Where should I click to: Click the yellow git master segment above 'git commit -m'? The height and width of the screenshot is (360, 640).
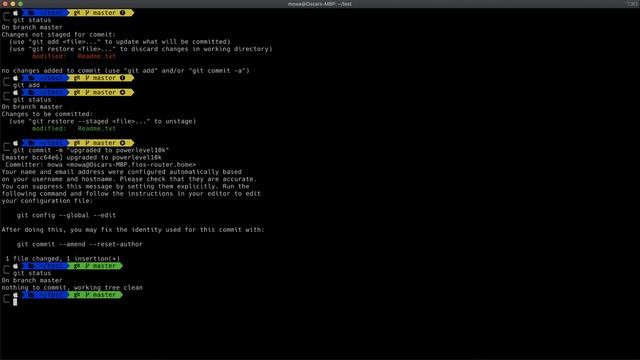100,143
